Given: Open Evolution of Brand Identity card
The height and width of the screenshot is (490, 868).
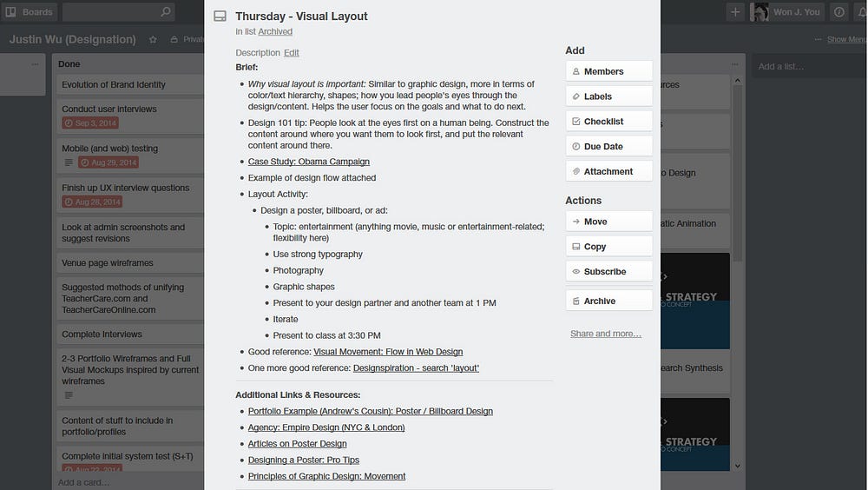Looking at the screenshot, I should [130, 84].
